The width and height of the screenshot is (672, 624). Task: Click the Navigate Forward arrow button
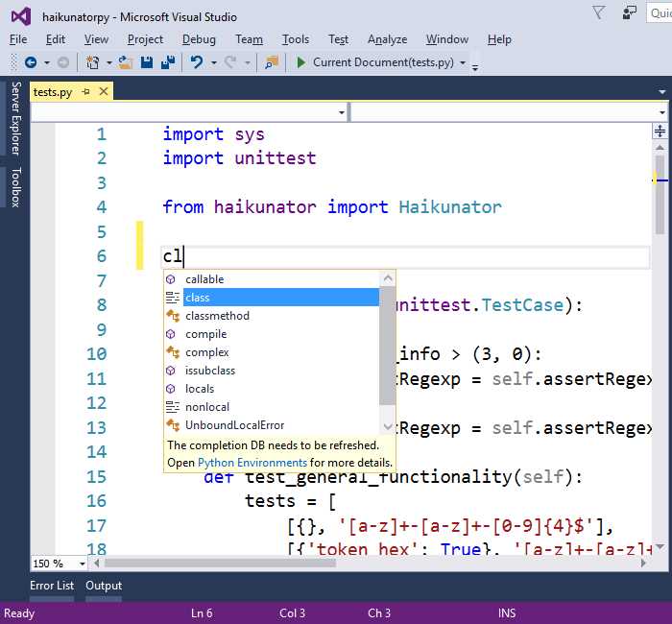[63, 62]
